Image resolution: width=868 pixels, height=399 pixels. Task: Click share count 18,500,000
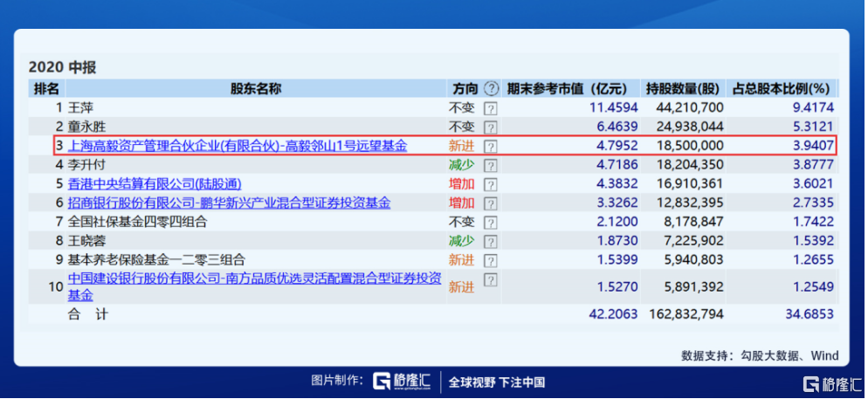(690, 146)
